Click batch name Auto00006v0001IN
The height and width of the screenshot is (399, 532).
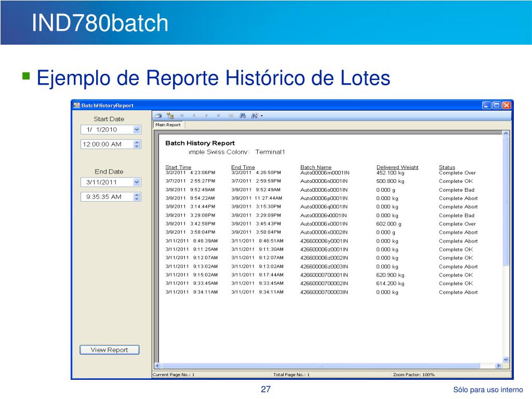(324, 216)
